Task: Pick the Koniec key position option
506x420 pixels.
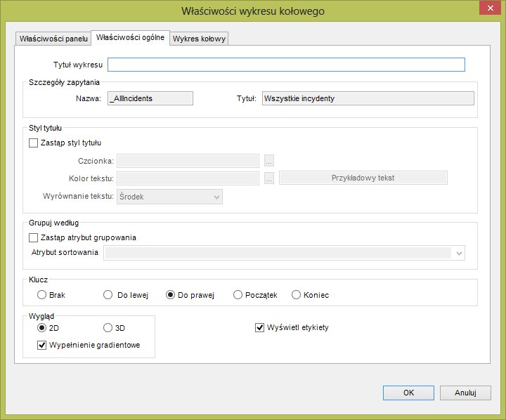Action: point(296,295)
